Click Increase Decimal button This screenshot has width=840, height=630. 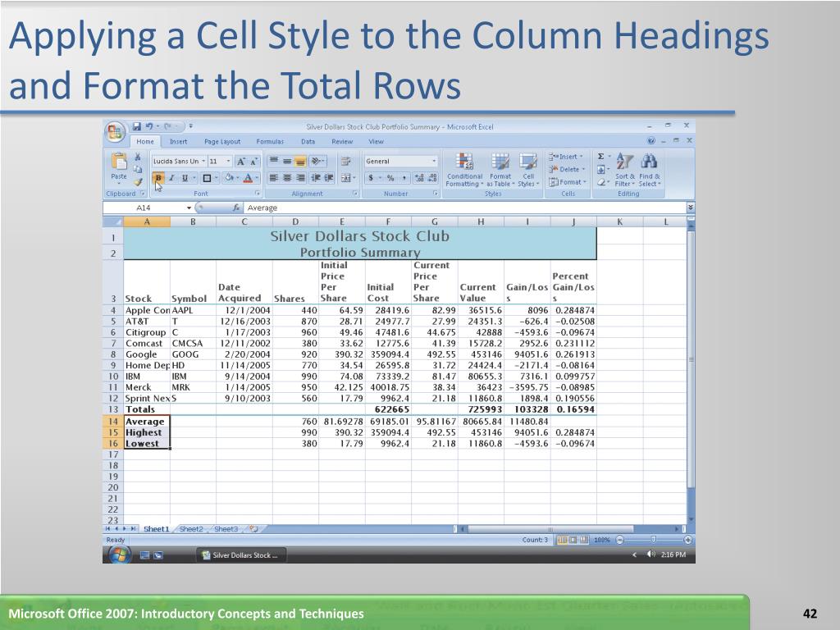tap(419, 178)
